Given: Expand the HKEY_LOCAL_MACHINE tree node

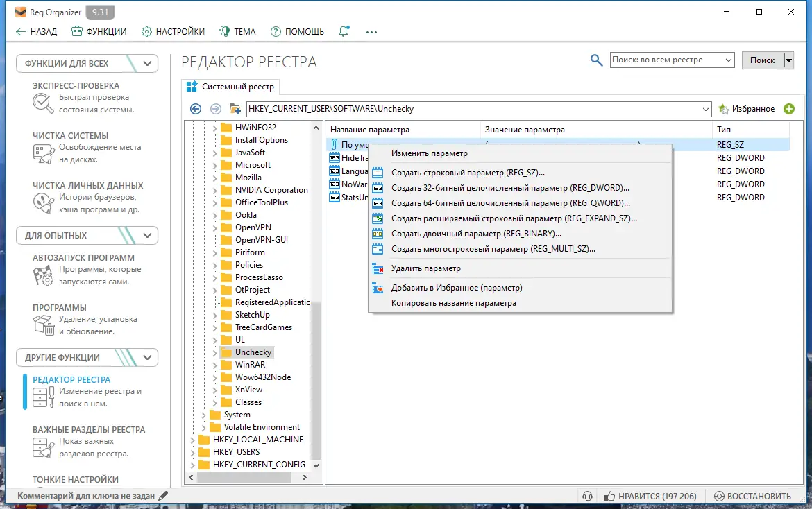Looking at the screenshot, I should pyautogui.click(x=194, y=439).
